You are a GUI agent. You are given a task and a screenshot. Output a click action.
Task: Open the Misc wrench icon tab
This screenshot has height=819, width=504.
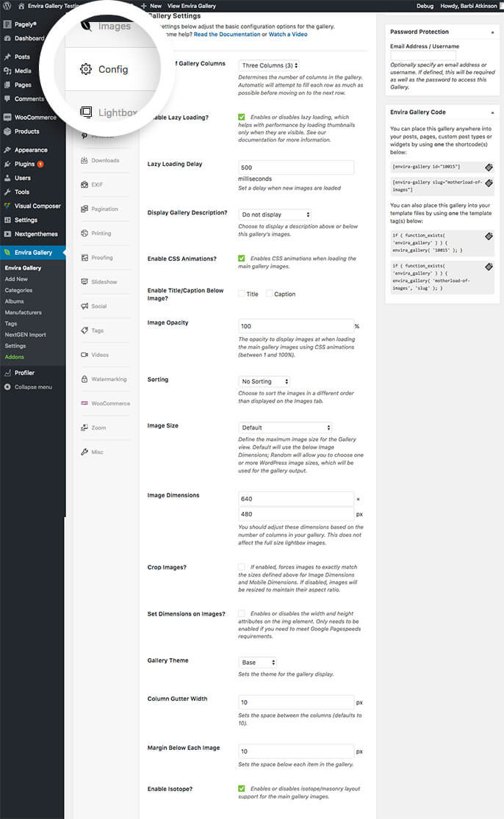pos(85,452)
